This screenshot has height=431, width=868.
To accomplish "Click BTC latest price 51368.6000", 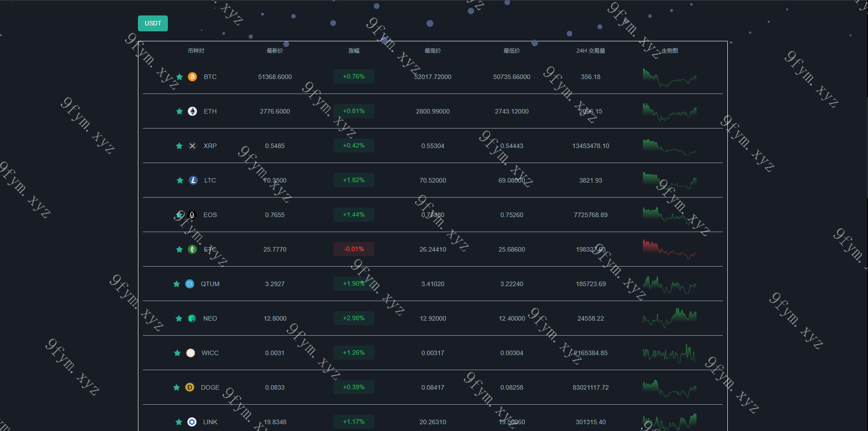I will tap(275, 77).
